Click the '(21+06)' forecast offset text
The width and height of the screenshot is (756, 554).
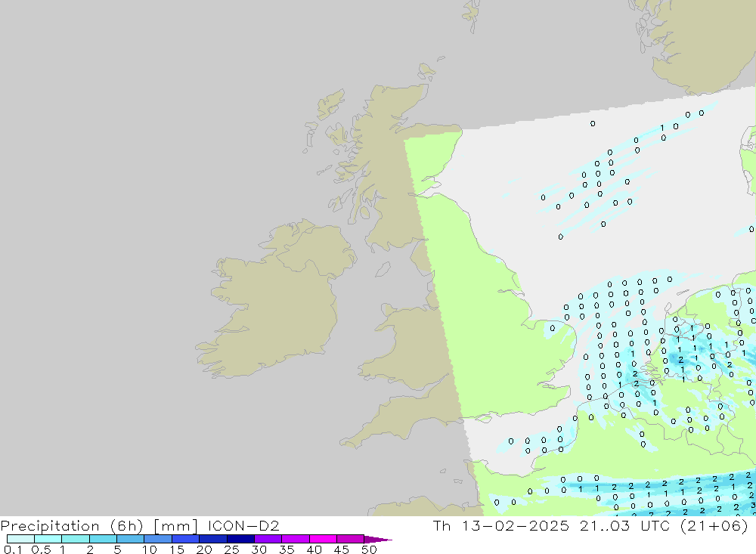(714, 525)
